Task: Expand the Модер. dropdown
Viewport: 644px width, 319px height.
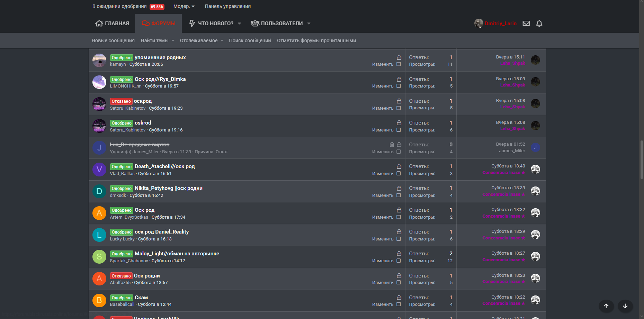Action: coord(184,6)
